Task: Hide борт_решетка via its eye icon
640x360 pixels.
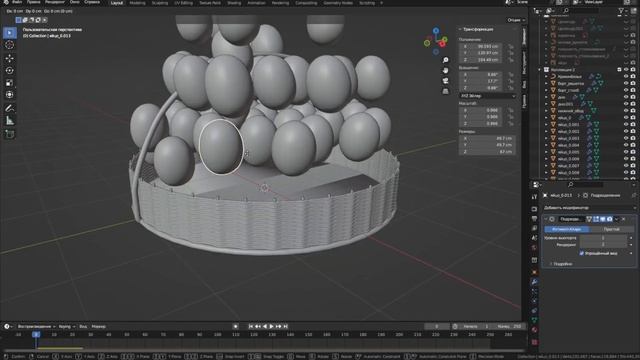Action: pyautogui.click(x=626, y=83)
